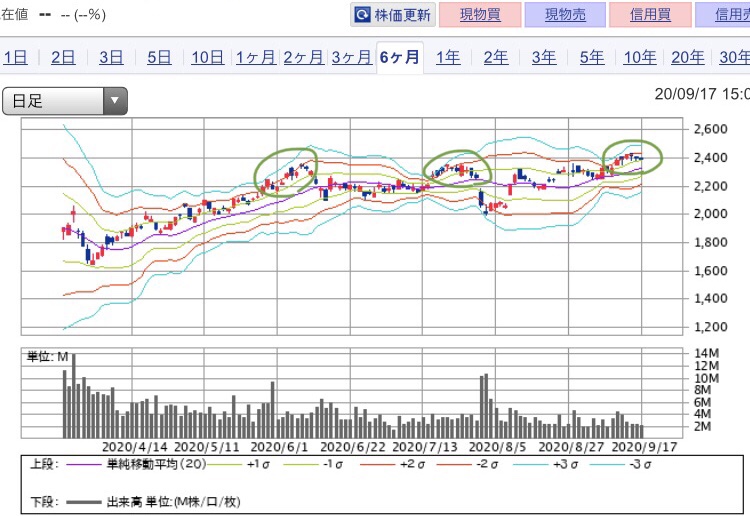The image size is (750, 516).
Task: Click the 株価更新 refresh button
Action: coord(393,15)
